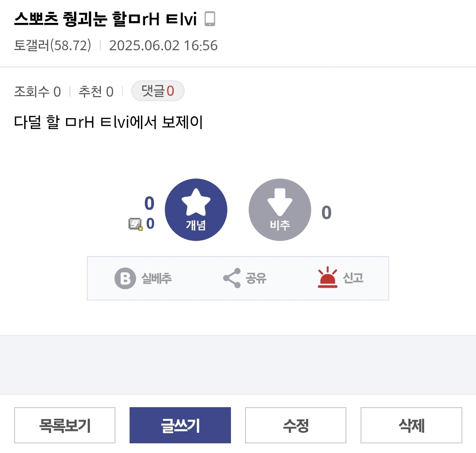The height and width of the screenshot is (453, 476).
Task: Click the large upvote count above the small icon
Action: pos(149,204)
